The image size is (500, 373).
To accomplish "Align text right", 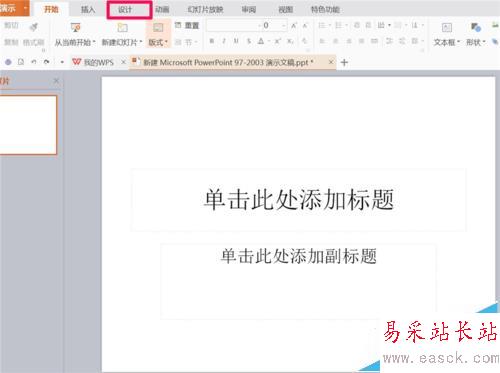I will click(349, 41).
